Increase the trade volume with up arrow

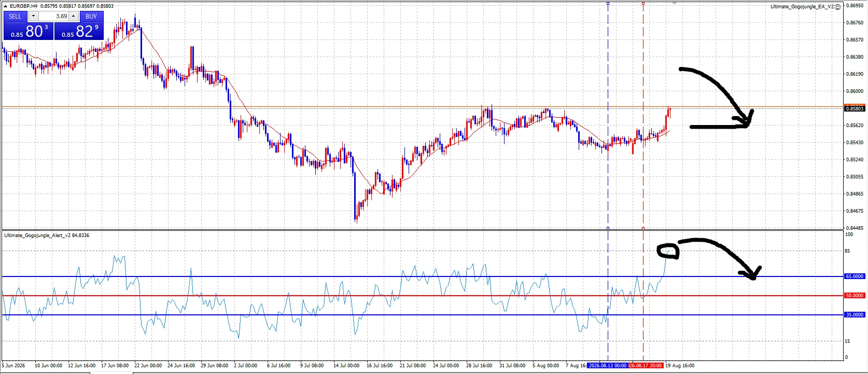click(x=74, y=16)
